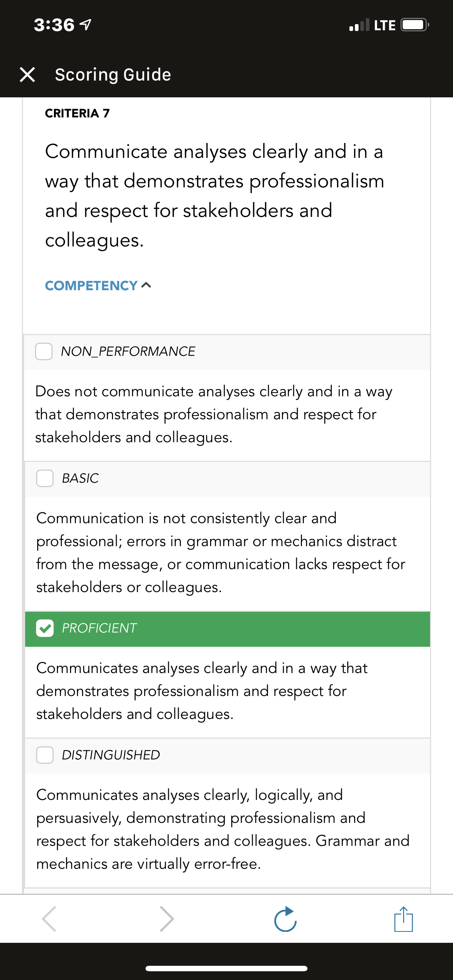
Task: Close the Scoring Guide with X icon
Action: (27, 75)
